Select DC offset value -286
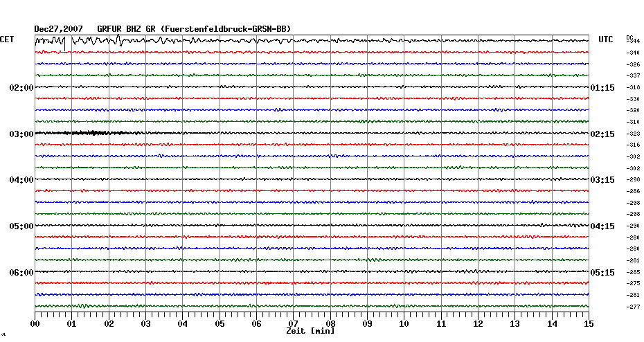Image resolution: width=644 pixels, height=342 pixels. pyautogui.click(x=634, y=191)
